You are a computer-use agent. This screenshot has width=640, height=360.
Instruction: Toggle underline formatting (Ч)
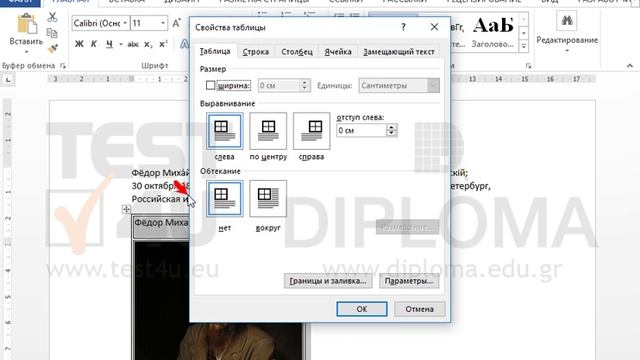[x=109, y=44]
